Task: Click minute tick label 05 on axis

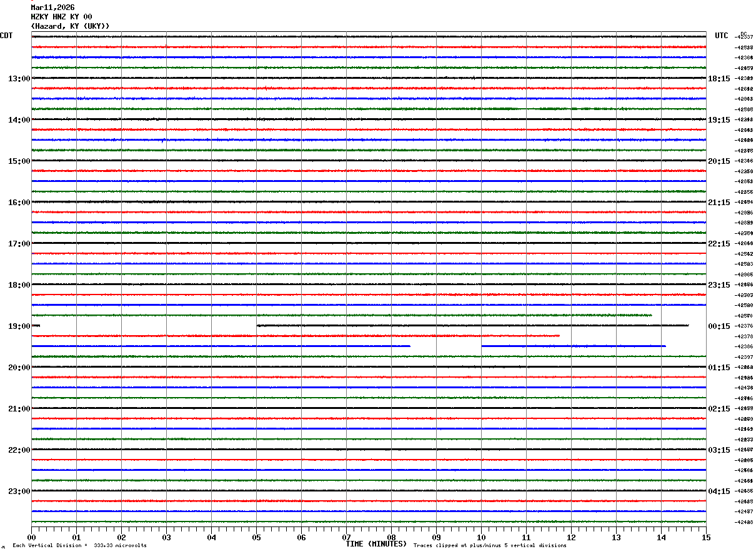Action: click(256, 538)
